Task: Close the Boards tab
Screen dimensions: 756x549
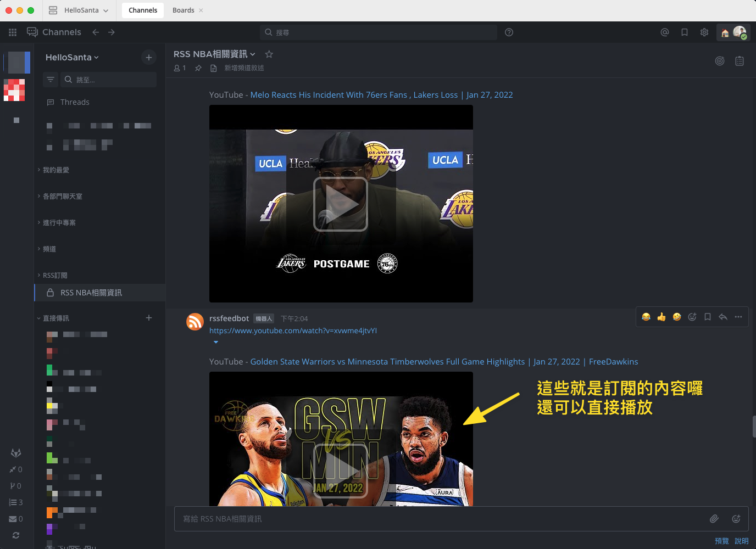Action: pos(201,10)
